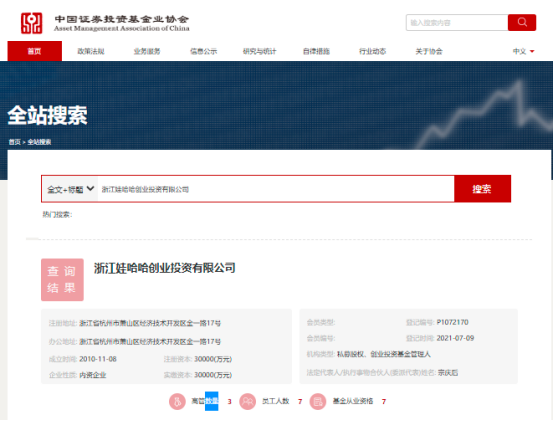Click the 注册资本 30000(万元) value
The width and height of the screenshot is (554, 421).
tap(213, 359)
